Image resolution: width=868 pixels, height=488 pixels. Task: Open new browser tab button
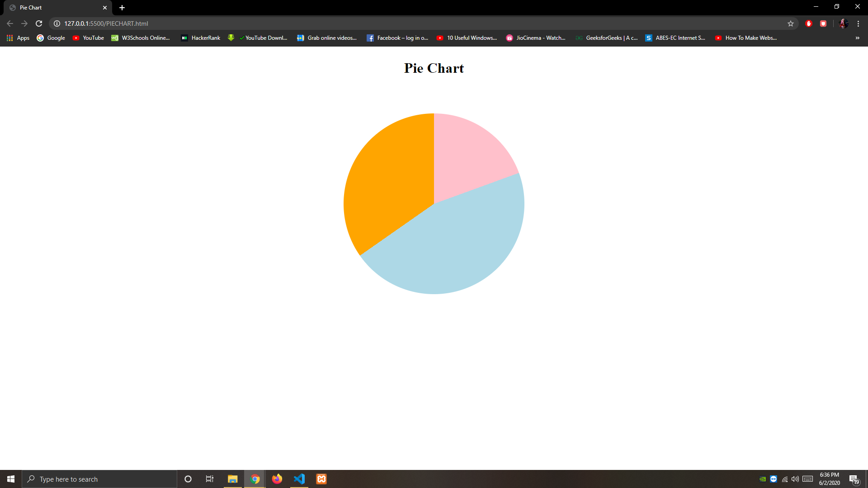(122, 8)
